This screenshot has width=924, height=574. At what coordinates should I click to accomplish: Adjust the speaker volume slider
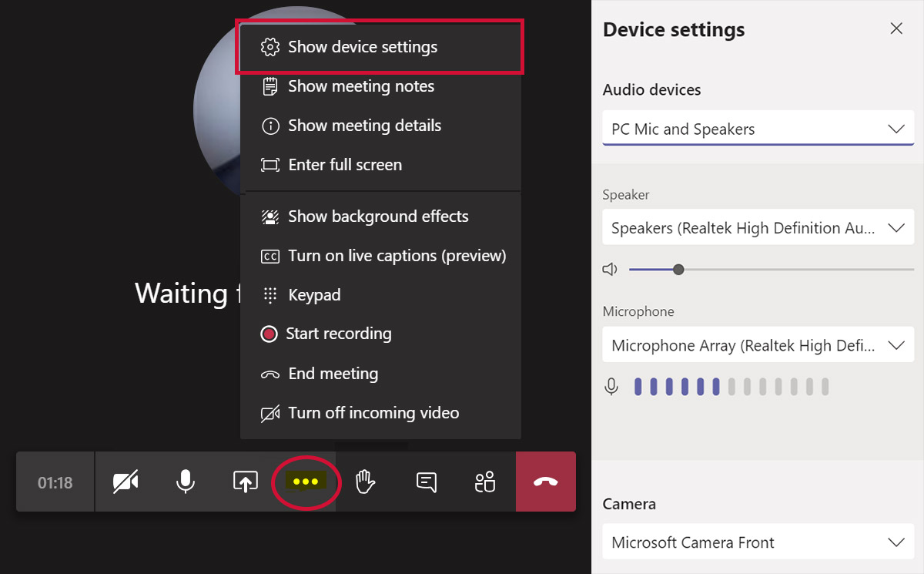(678, 269)
